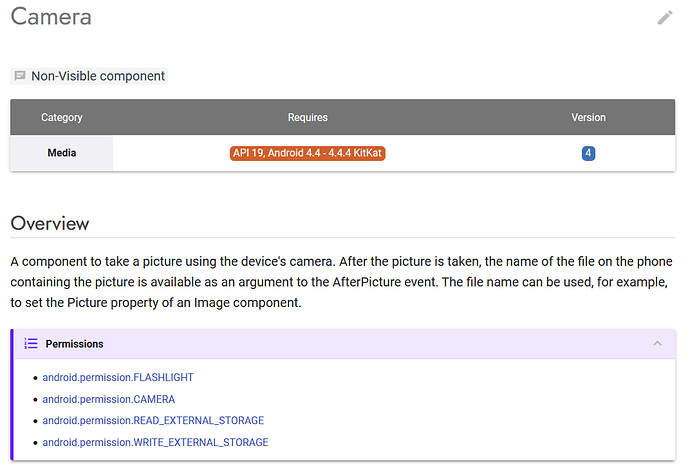Viewport: 690px width, 466px height.
Task: Click the pencil edit page icon
Action: click(665, 18)
